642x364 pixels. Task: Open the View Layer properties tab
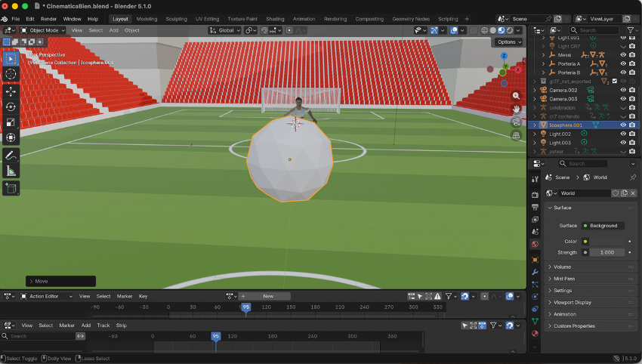(535, 220)
